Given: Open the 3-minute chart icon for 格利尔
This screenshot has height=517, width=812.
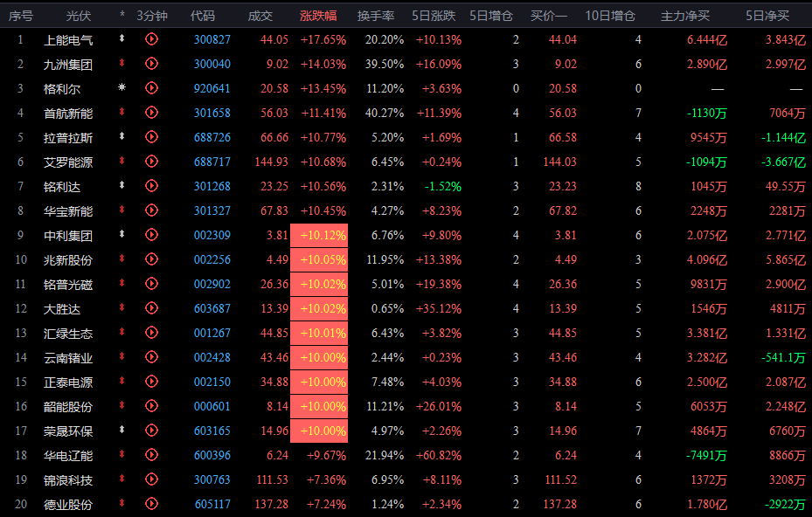Looking at the screenshot, I should tap(151, 88).
